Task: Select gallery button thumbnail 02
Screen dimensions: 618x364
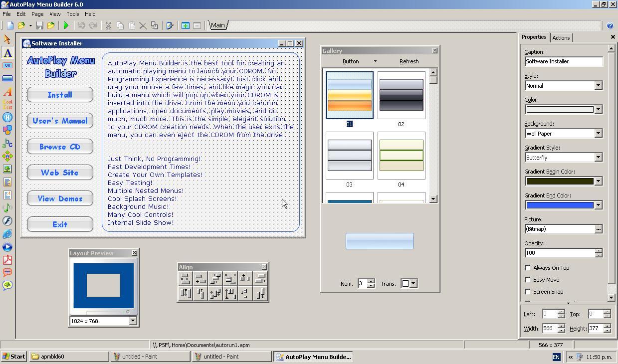Action: (401, 95)
